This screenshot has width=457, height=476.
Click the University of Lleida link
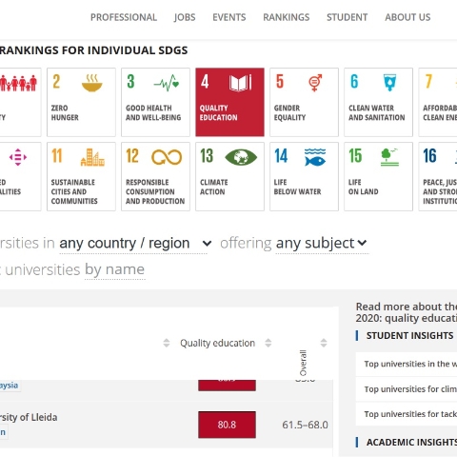point(29,417)
